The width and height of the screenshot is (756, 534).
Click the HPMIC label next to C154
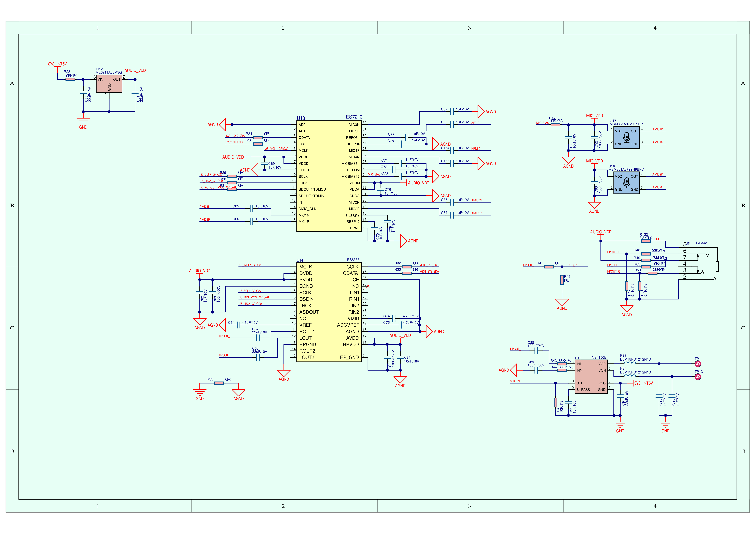476,149
